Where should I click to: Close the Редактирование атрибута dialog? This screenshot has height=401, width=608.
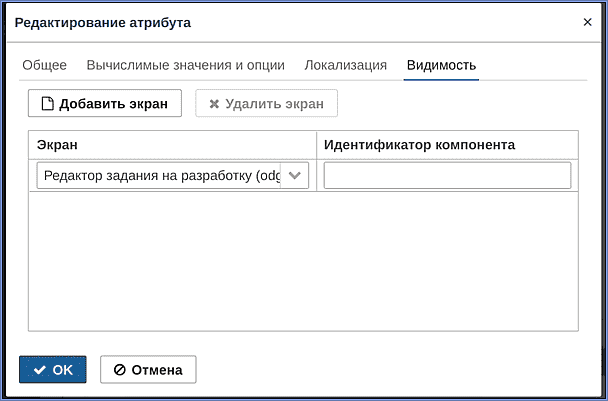tap(587, 22)
